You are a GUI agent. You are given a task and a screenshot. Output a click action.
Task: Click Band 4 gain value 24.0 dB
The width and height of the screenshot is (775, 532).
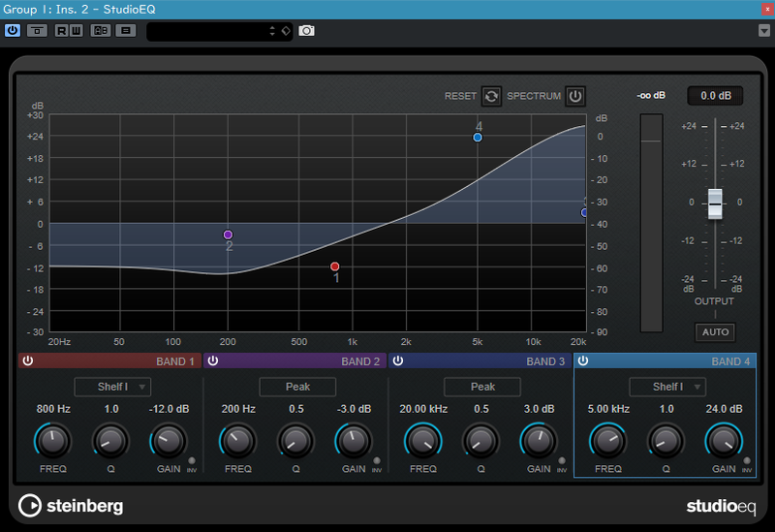(x=724, y=409)
